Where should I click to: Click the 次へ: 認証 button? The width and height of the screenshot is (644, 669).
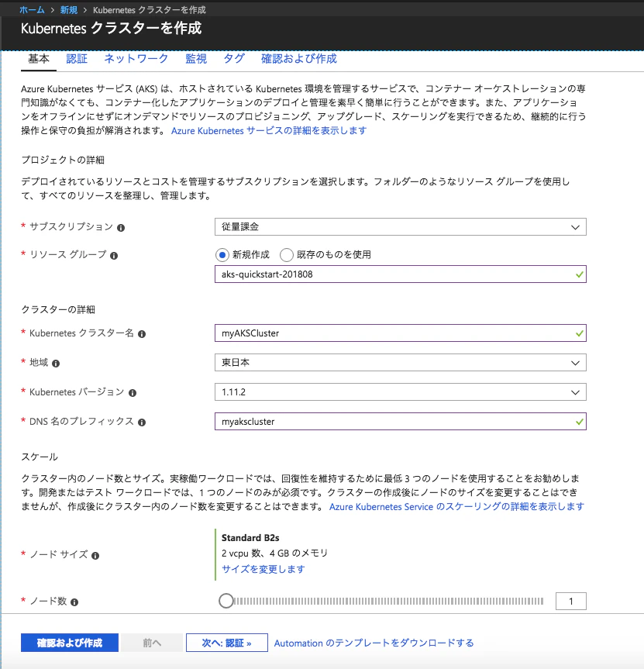227,643
